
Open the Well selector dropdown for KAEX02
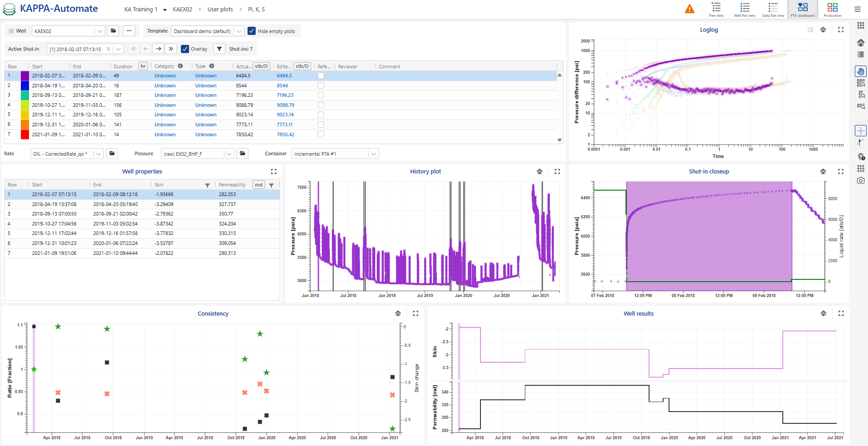click(99, 31)
